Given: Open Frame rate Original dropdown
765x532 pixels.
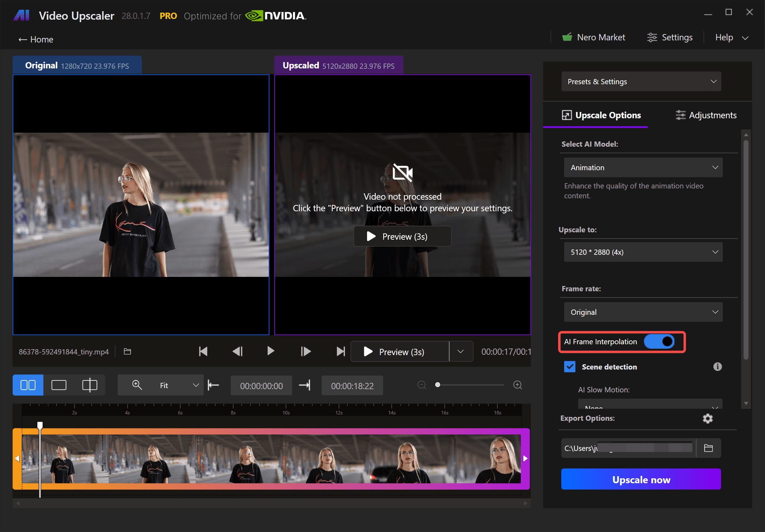Looking at the screenshot, I should (x=643, y=312).
